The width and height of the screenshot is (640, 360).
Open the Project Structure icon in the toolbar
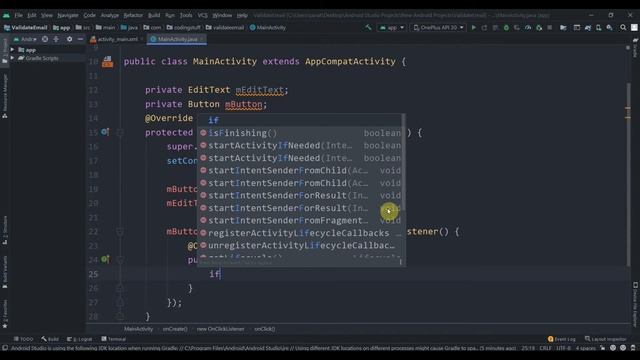point(563,27)
